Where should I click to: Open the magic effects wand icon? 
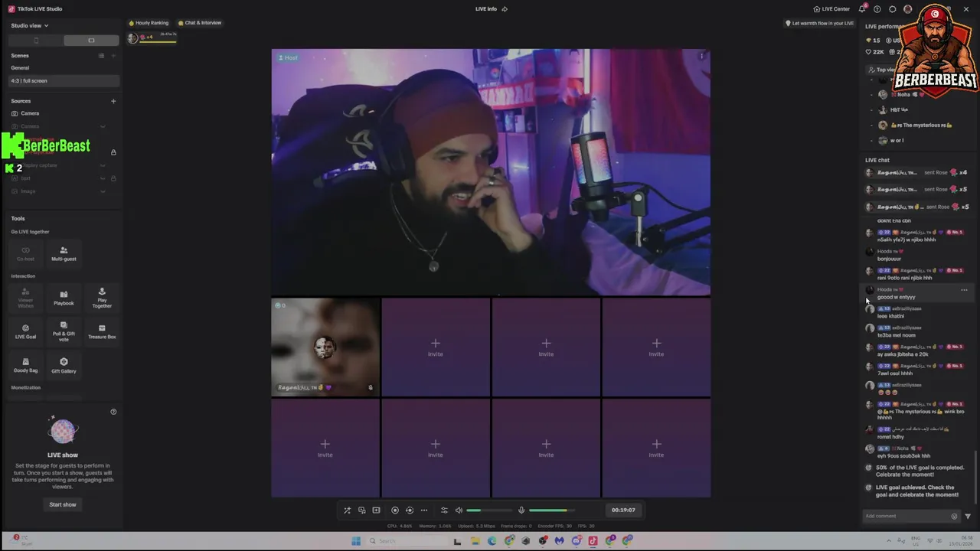[347, 510]
